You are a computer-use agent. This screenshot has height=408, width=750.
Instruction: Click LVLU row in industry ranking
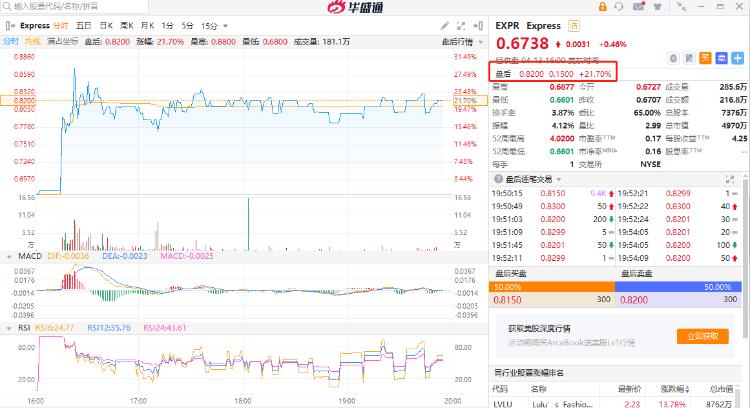tap(616, 404)
